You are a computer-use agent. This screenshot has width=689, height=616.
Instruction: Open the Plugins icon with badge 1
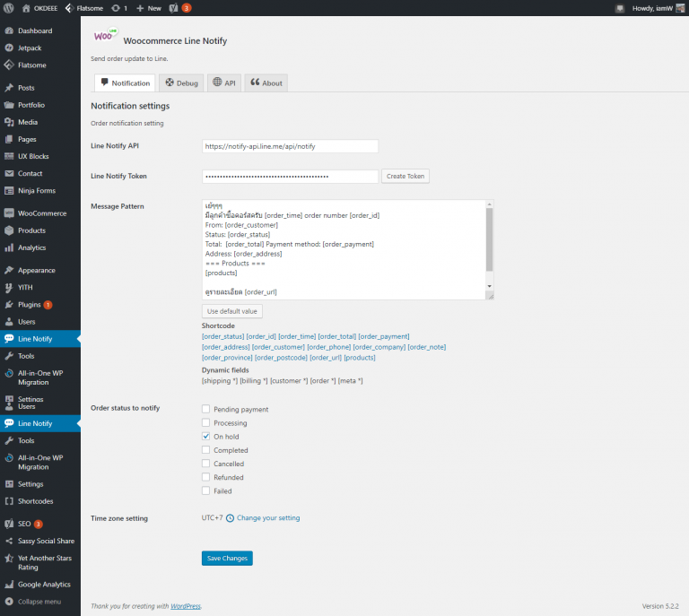[9, 305]
